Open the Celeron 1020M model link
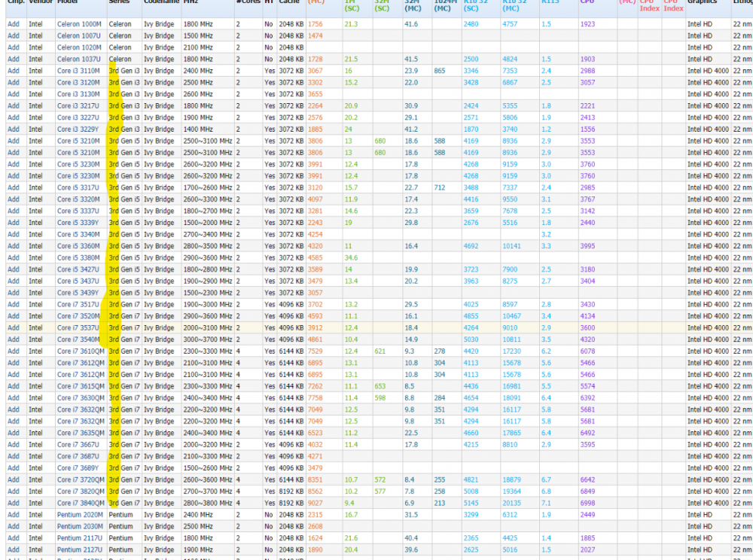Screen dimensions: 753x560 point(79,47)
